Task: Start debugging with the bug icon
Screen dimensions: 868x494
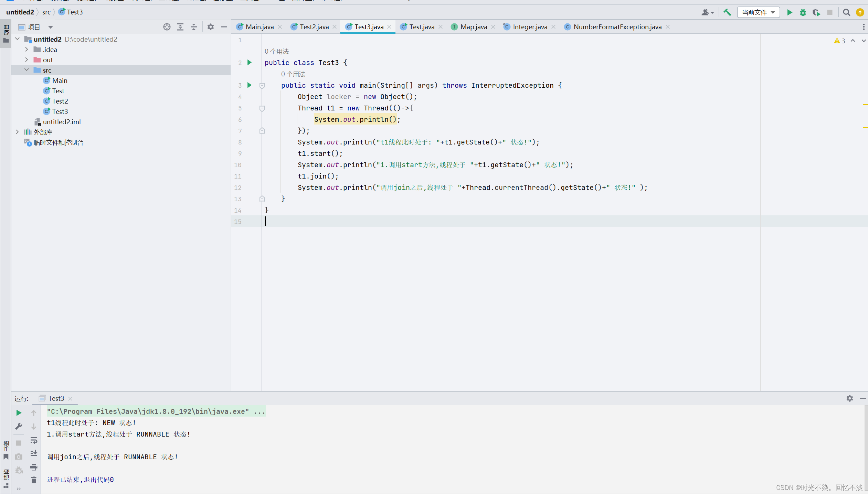Action: click(803, 12)
